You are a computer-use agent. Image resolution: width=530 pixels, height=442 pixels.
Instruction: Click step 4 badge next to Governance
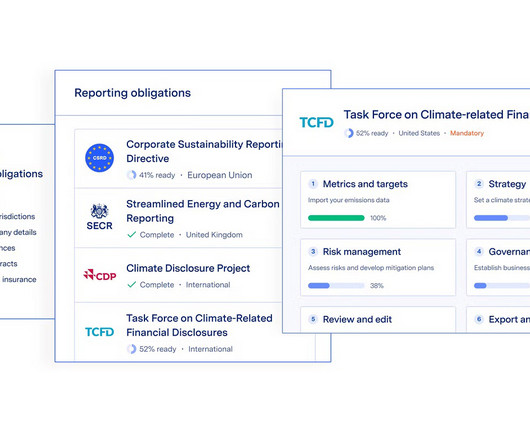[x=479, y=252]
